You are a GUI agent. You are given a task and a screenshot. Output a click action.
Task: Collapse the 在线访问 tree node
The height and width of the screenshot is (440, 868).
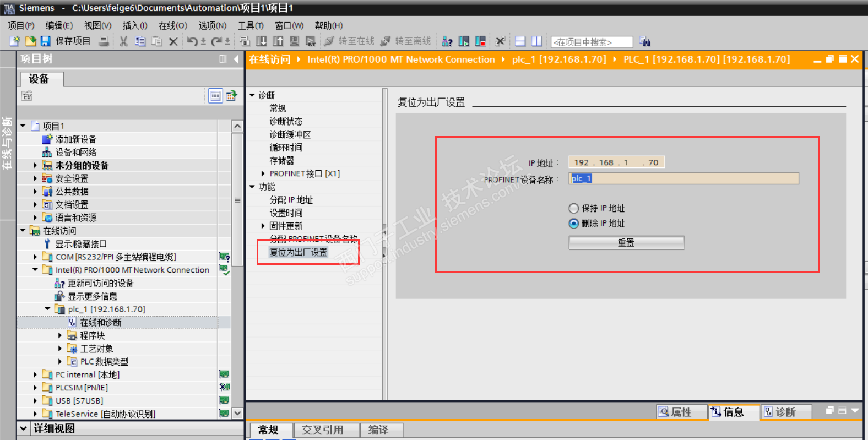click(x=23, y=231)
